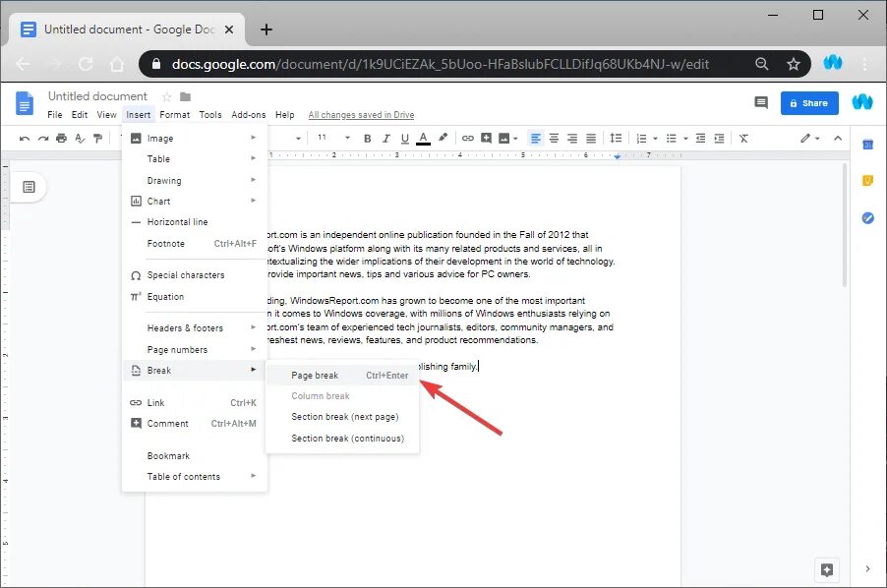Select Section break (continuous)
The height and width of the screenshot is (588, 887).
(x=342, y=439)
